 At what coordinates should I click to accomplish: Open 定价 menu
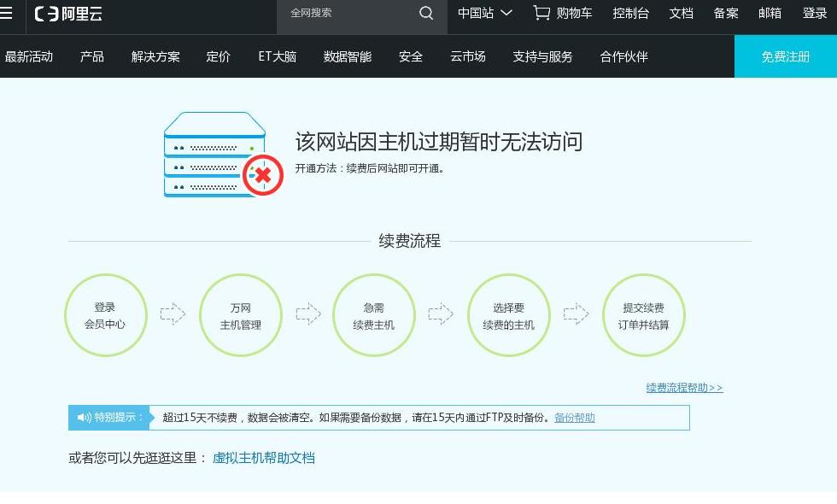click(219, 56)
